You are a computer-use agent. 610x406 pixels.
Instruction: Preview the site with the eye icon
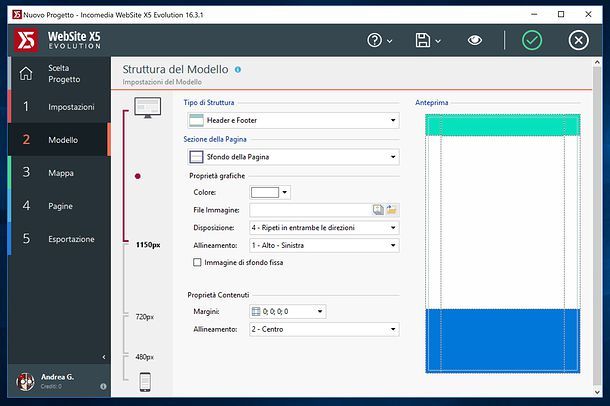475,40
